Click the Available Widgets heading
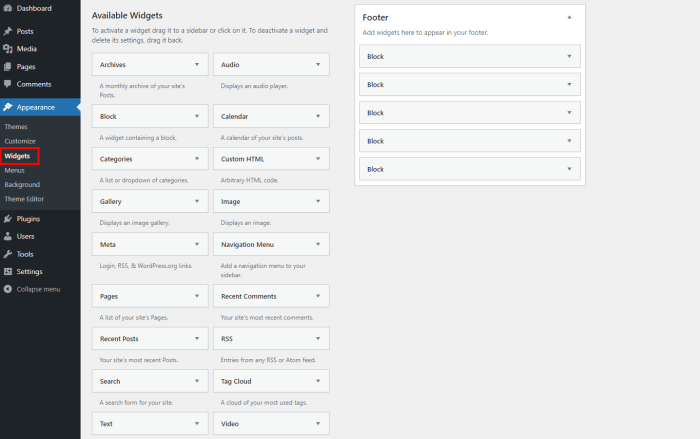Image resolution: width=700 pixels, height=439 pixels. point(127,15)
